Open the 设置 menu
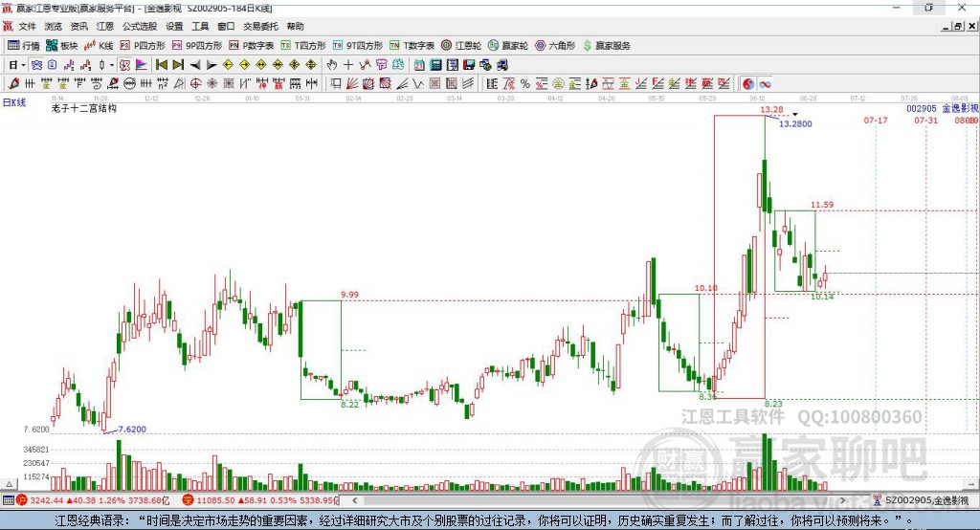Screen dimensions: 980x530 tap(174, 26)
